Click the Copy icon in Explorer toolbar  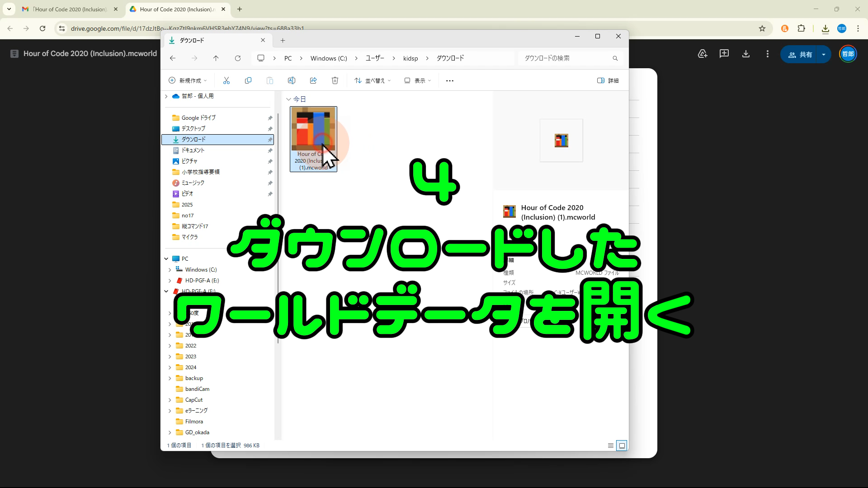pos(248,80)
